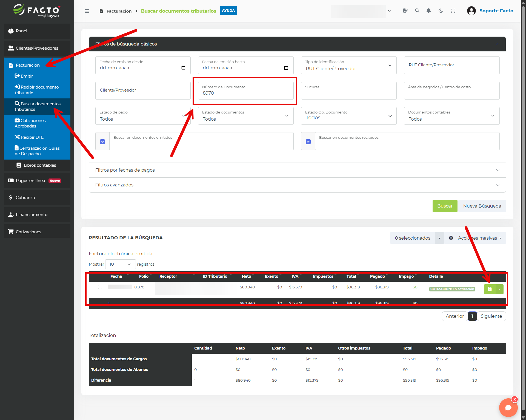The width and height of the screenshot is (526, 420).
Task: Open the 0 seleccionados dropdown arrow
Action: pos(439,238)
